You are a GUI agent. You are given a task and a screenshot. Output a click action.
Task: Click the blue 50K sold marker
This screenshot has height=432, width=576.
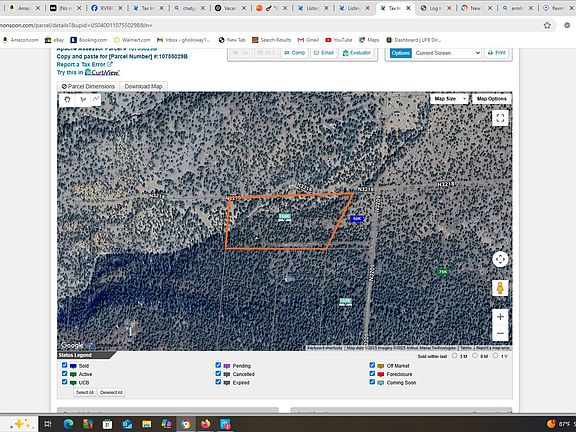357,219
